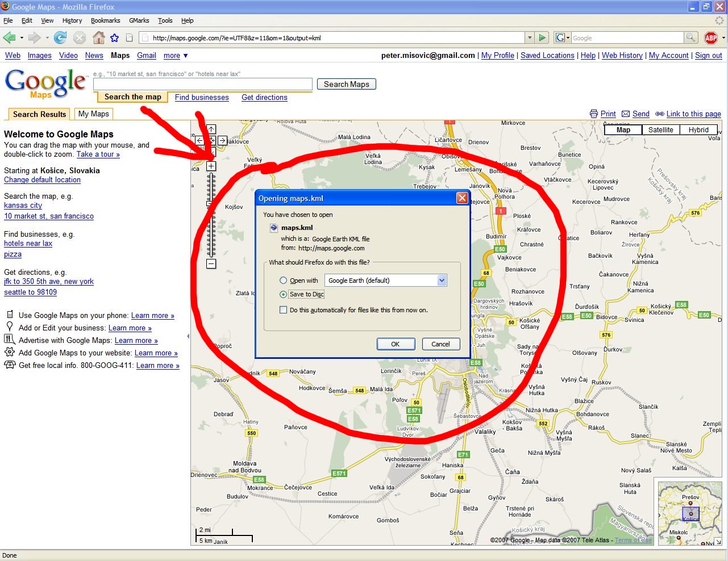Click the Firefox Google search field
The width and height of the screenshot is (728, 561).
[x=627, y=38]
